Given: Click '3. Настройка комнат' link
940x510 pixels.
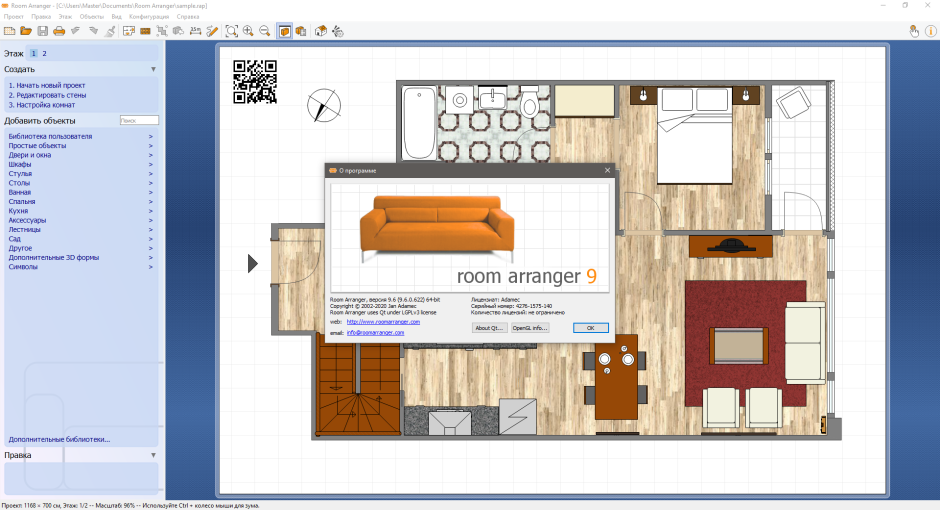Looking at the screenshot, I should point(41,105).
